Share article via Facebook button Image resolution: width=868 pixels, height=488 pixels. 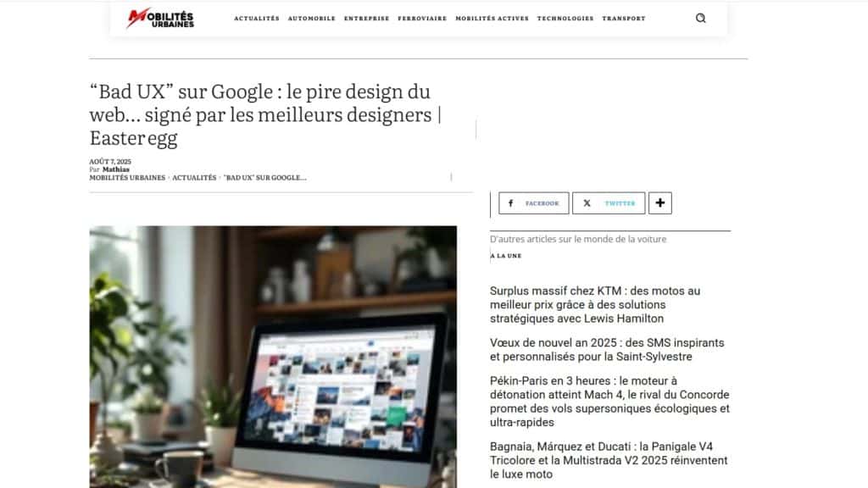[x=534, y=203]
